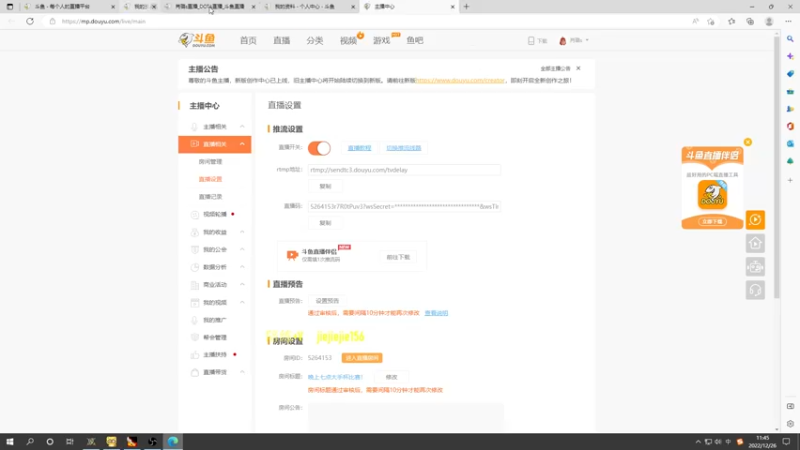800x450 pixels.
Task: Click the 设置预告 button
Action: point(327,301)
